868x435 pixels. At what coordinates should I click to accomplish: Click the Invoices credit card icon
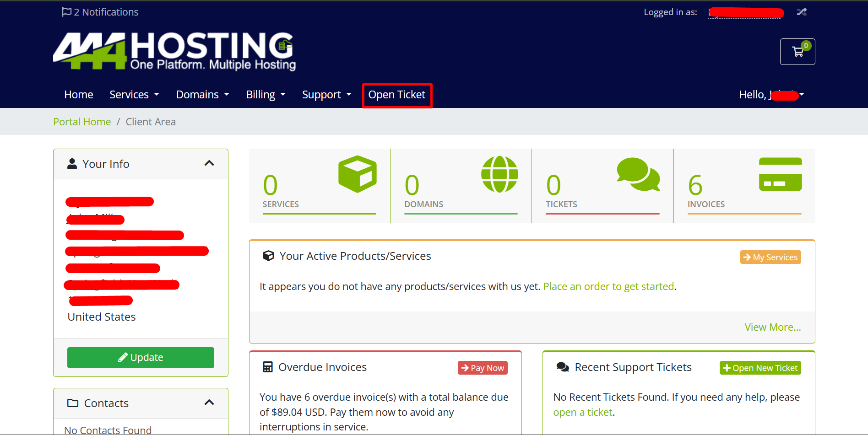click(x=780, y=174)
